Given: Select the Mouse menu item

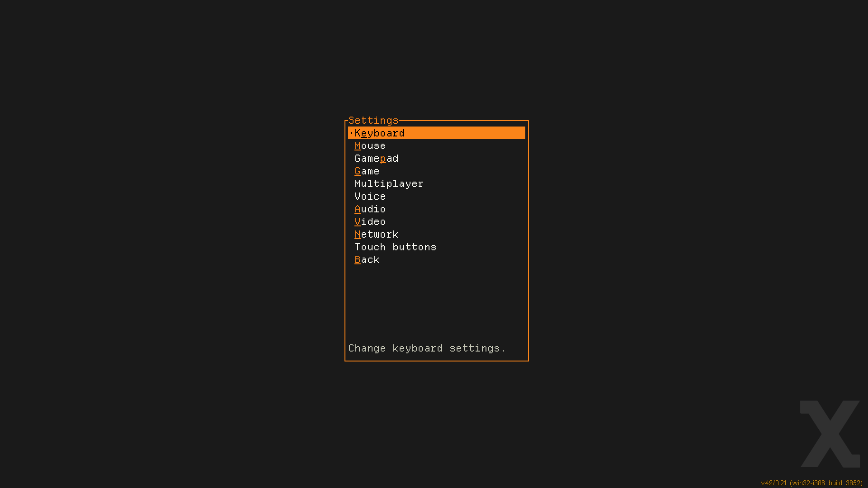Looking at the screenshot, I should click(x=370, y=146).
